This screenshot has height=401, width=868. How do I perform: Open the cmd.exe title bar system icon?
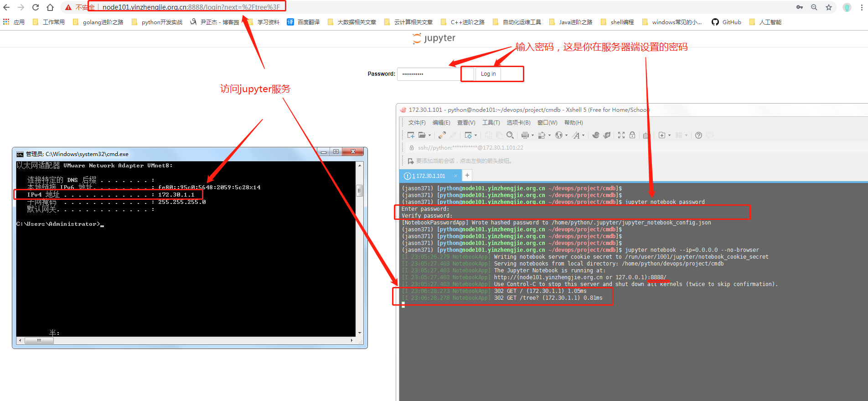(x=20, y=154)
